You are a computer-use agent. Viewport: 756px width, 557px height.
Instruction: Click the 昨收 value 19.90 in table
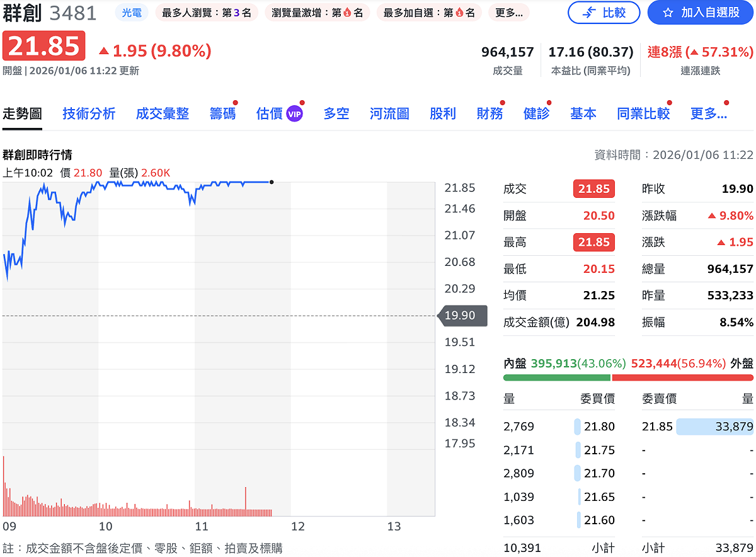pos(737,189)
